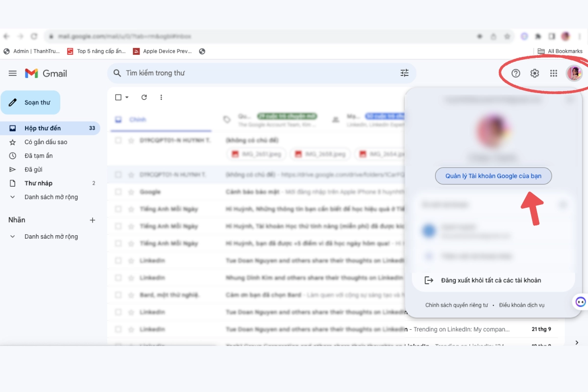Open the Google apps grid

click(554, 73)
